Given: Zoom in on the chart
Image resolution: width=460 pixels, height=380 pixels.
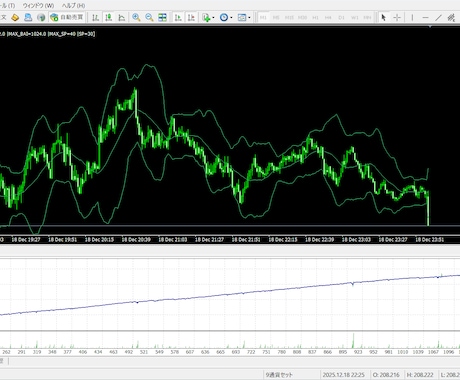Looking at the screenshot, I should click(136, 17).
